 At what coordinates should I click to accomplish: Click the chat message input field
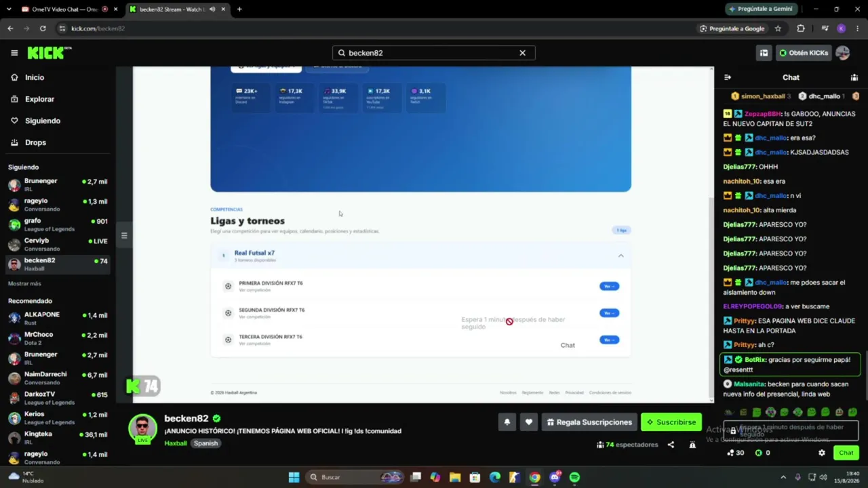791,430
